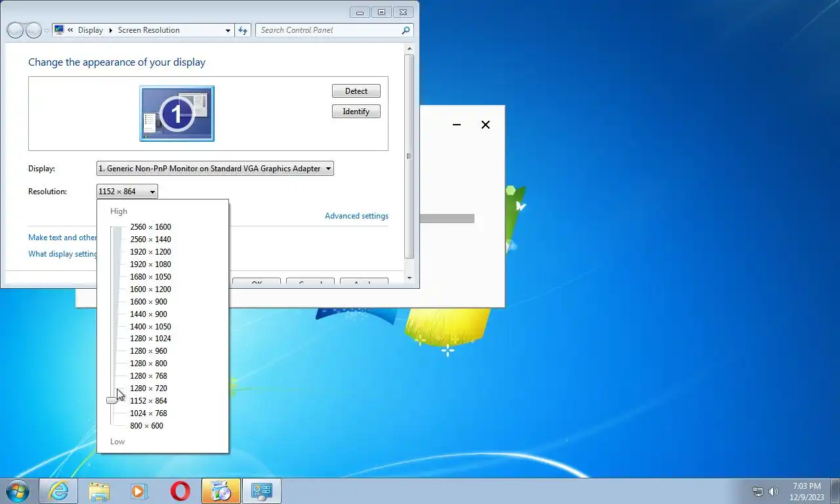This screenshot has width=840, height=504.
Task: Open the Windows Start menu
Action: coord(17,491)
